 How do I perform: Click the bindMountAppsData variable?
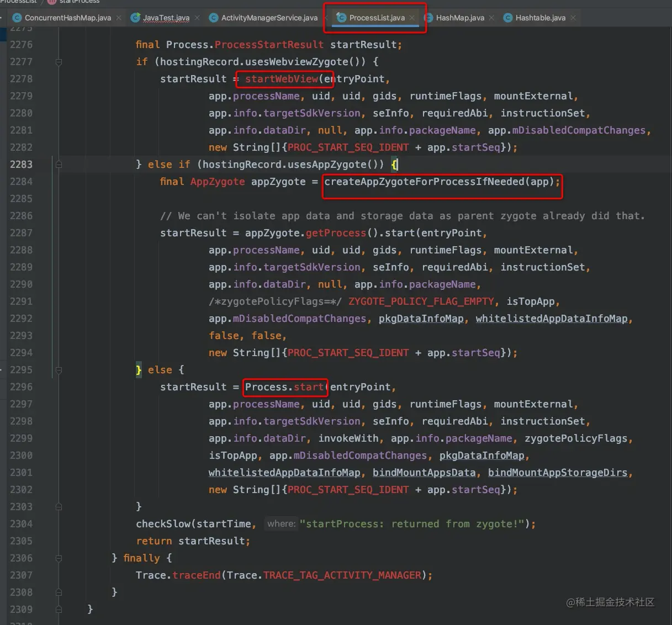tap(424, 473)
